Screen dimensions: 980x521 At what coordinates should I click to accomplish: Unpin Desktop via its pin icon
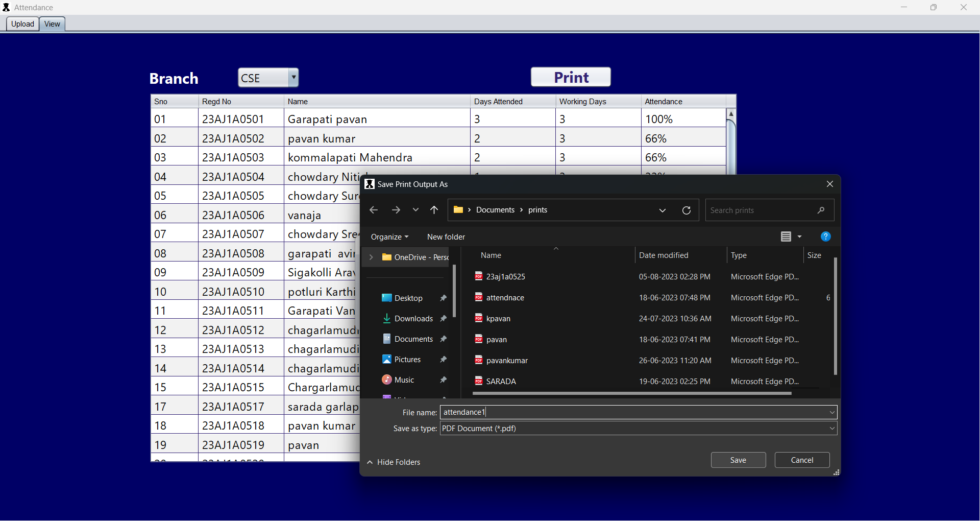[x=443, y=298]
